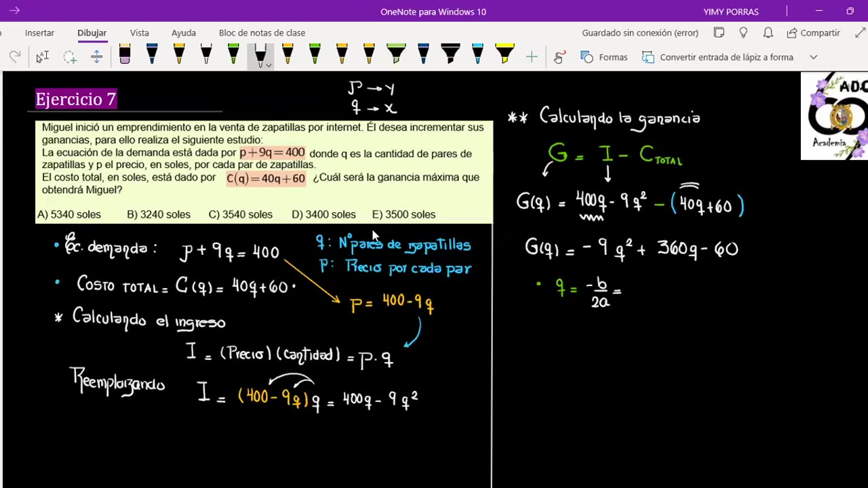This screenshot has width=868, height=488.
Task: Restore down the OneNote window
Action: (850, 11)
